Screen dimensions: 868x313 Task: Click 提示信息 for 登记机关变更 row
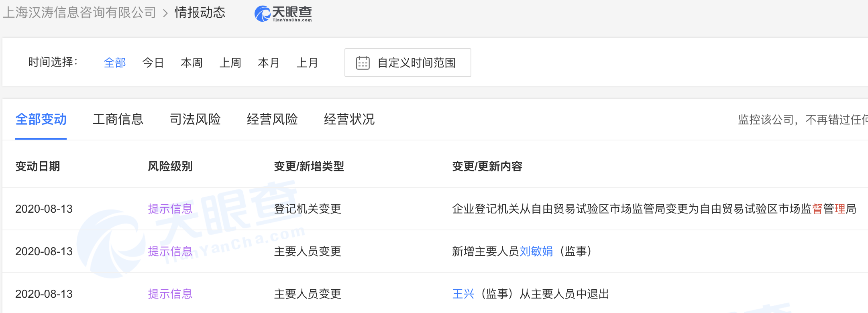point(170,209)
